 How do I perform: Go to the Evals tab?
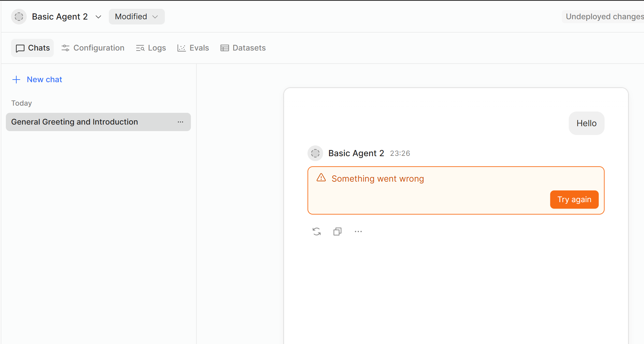click(193, 48)
